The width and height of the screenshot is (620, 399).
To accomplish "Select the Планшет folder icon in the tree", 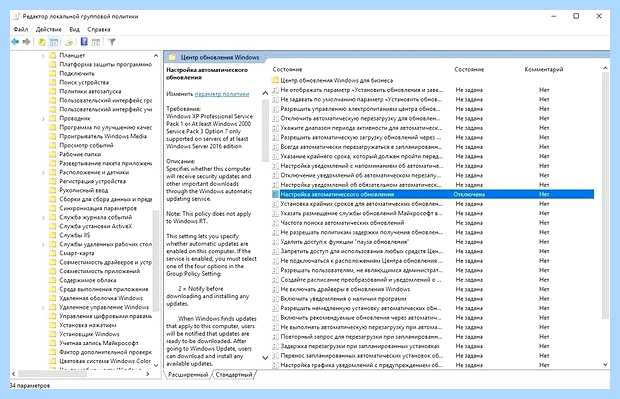I will tap(52, 55).
